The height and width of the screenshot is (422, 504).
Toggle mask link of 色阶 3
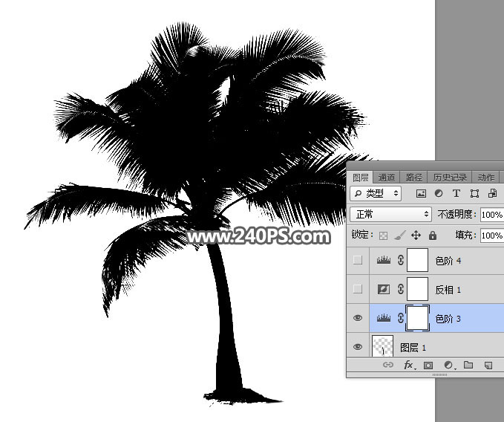tap(401, 318)
